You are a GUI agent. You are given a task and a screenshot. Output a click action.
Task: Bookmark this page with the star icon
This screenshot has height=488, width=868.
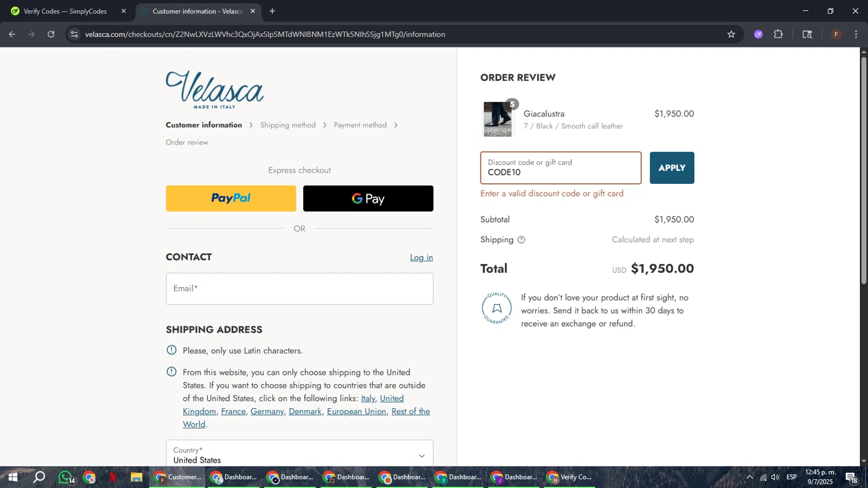pyautogui.click(x=731, y=34)
